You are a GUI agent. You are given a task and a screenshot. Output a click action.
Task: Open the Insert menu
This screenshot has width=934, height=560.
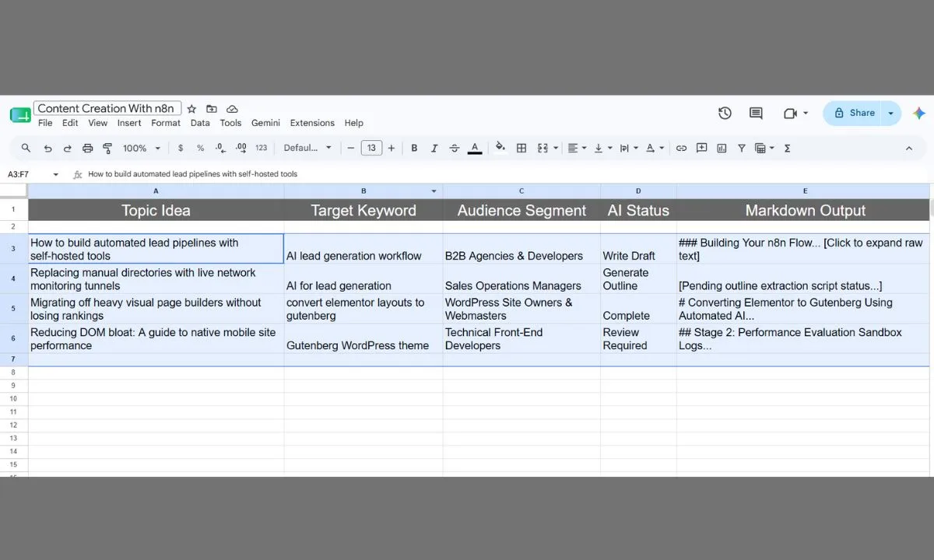pos(129,123)
